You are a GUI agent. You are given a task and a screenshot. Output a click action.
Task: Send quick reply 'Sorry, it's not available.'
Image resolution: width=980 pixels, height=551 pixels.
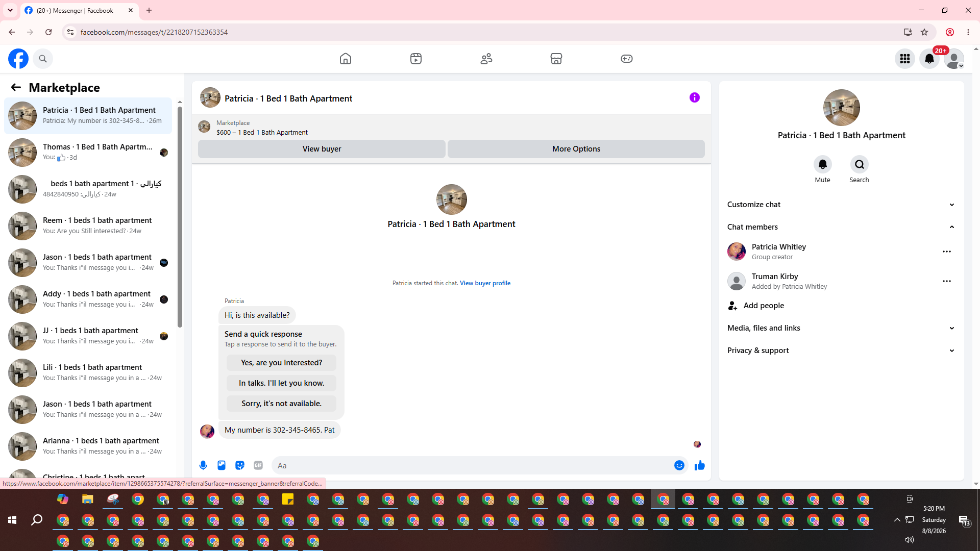pos(281,404)
